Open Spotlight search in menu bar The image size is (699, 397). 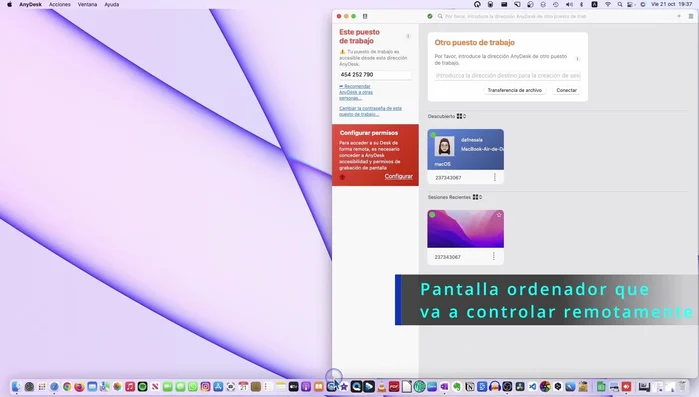click(620, 4)
